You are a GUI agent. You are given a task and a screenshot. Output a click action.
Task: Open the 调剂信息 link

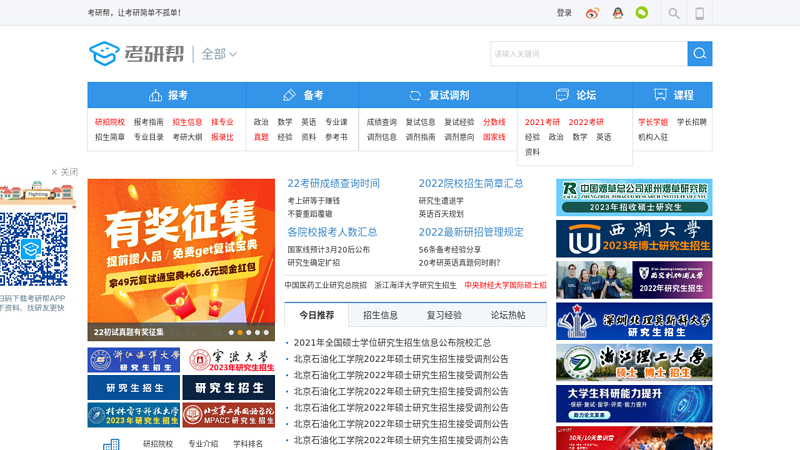click(x=382, y=137)
